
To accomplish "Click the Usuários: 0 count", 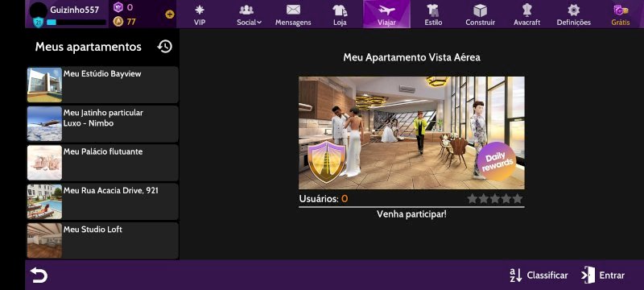I will 324,199.
